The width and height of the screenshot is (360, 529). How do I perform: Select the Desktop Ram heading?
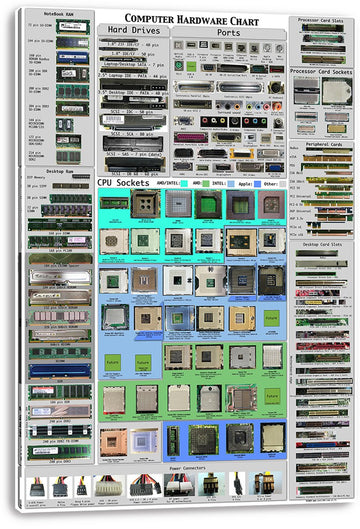60,171
